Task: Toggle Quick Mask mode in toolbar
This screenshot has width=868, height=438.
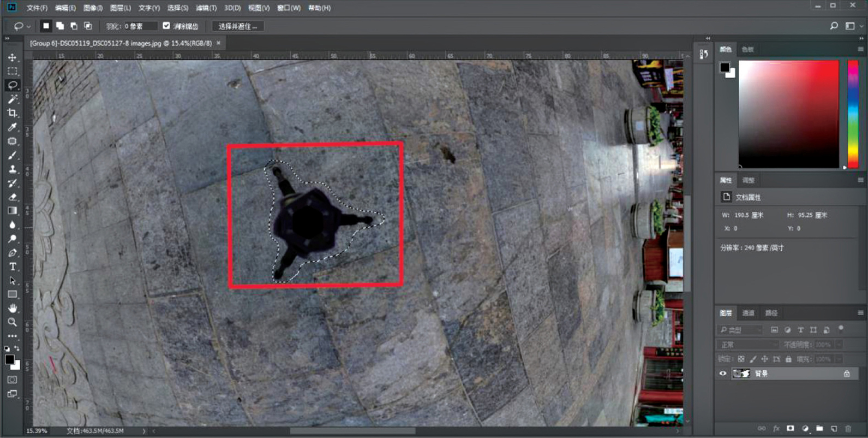Action: click(12, 380)
